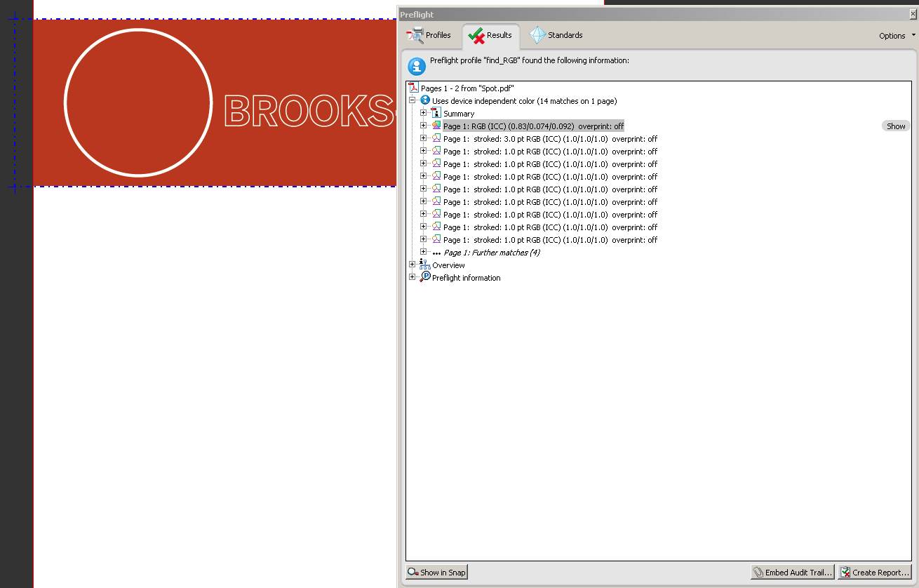Select 'Page 1: Further matches (4)' row
This screenshot has width=919, height=588.
click(492, 253)
